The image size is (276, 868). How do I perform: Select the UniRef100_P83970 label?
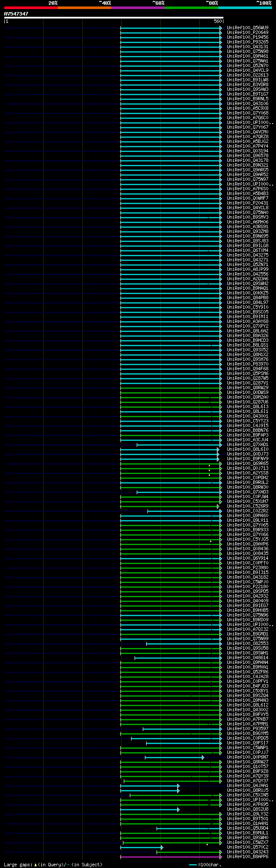point(248,364)
